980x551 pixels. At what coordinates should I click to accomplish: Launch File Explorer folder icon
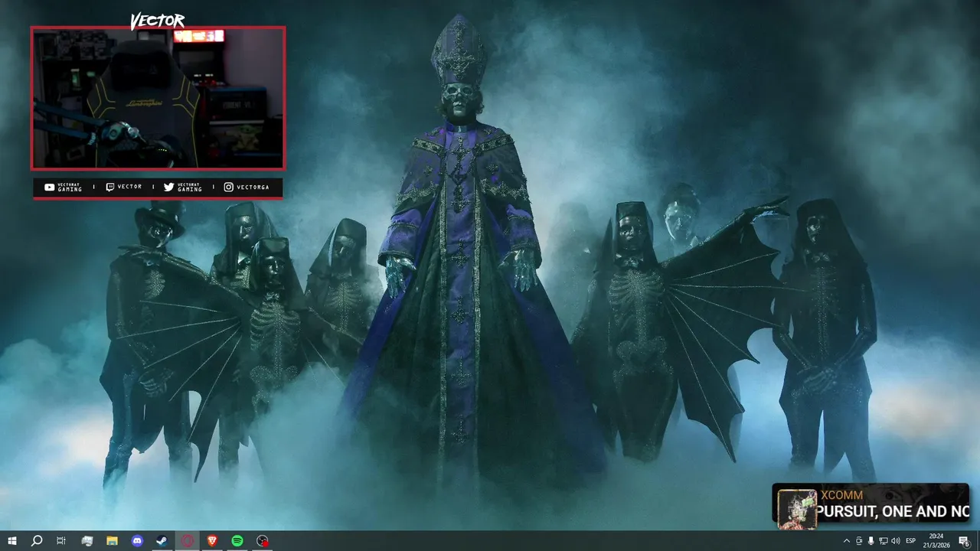[x=112, y=541]
